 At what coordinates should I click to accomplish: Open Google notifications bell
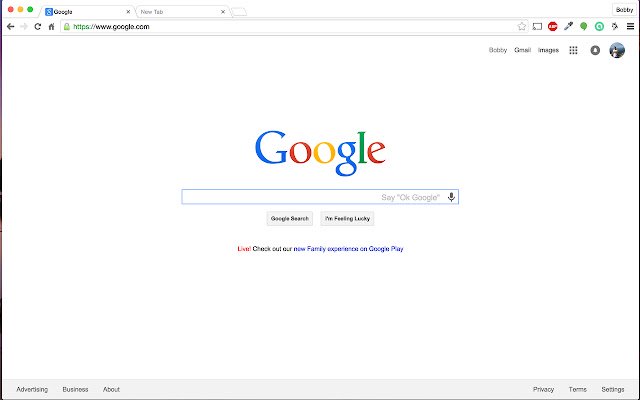pos(595,50)
